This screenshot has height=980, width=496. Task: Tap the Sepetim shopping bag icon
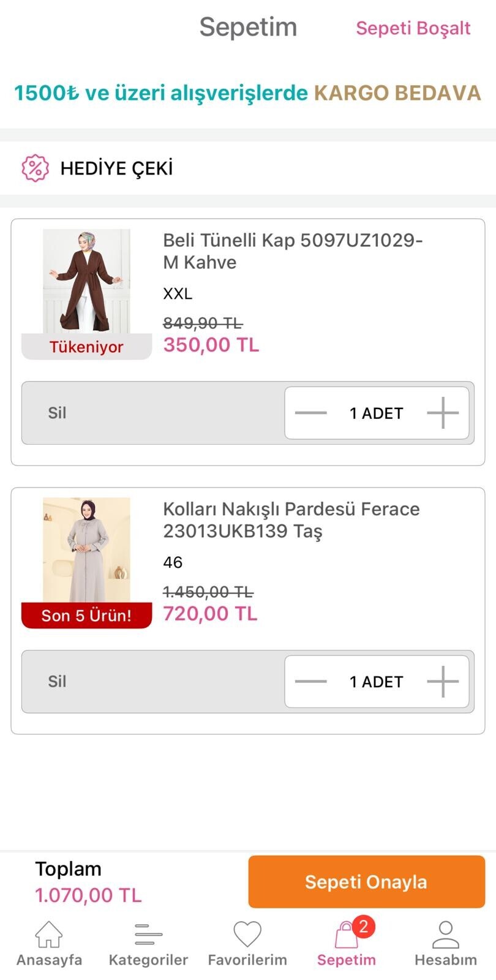coord(347,936)
